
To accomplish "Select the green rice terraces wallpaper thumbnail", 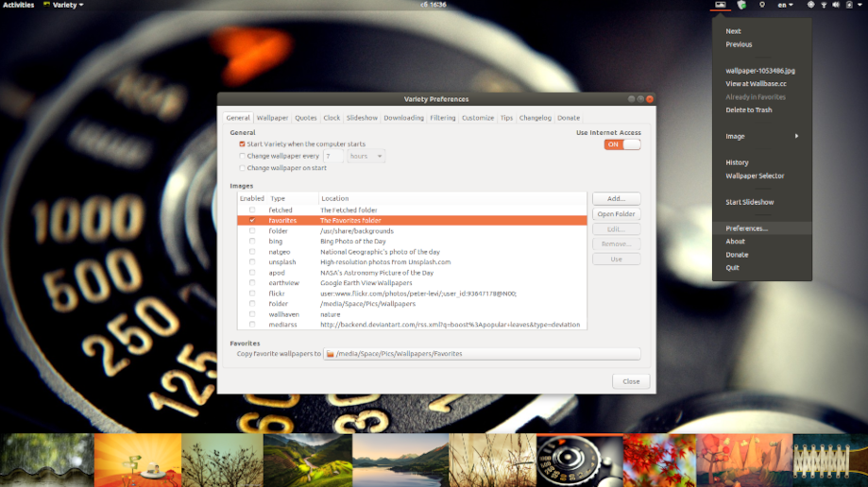I will [308, 460].
